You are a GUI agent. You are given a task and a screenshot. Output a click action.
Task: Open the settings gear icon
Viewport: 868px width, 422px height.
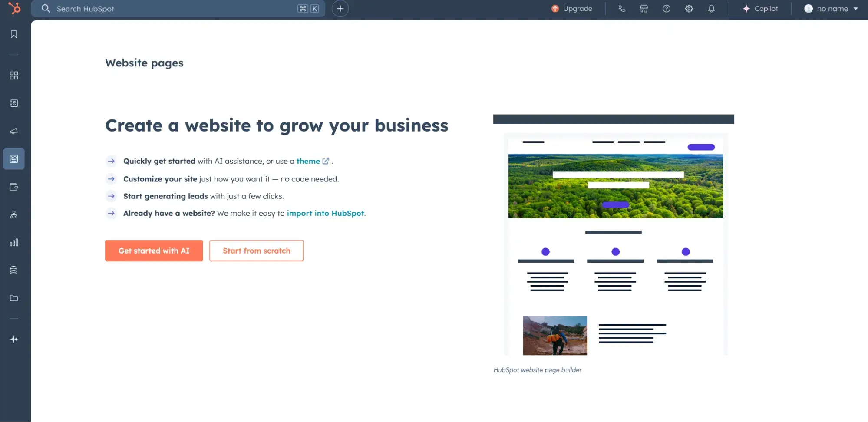pos(689,9)
